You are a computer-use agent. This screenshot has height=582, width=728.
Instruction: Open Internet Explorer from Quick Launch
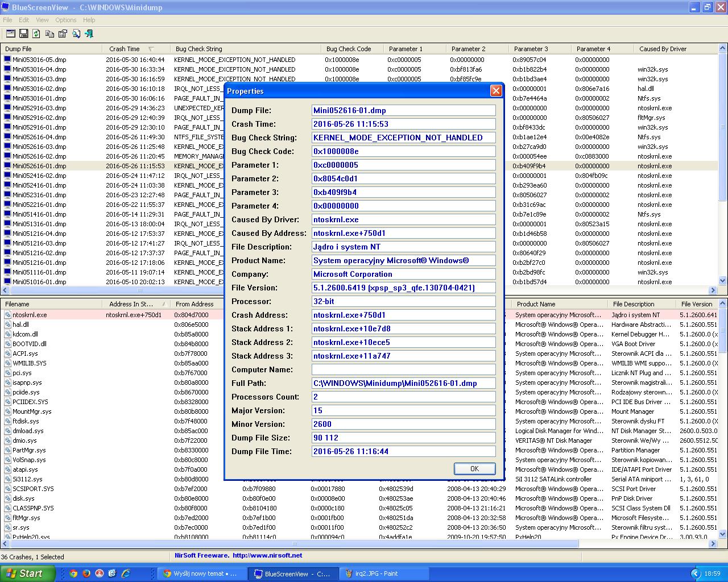pyautogui.click(x=126, y=573)
